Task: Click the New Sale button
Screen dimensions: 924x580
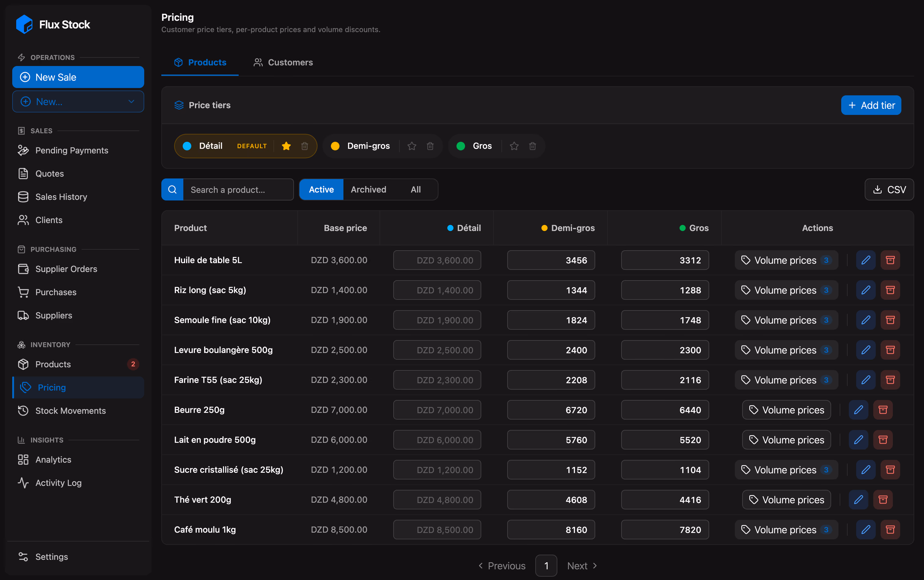Action: point(78,77)
